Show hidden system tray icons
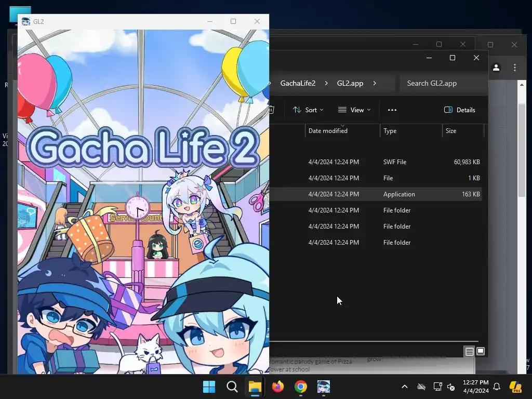 (x=404, y=387)
